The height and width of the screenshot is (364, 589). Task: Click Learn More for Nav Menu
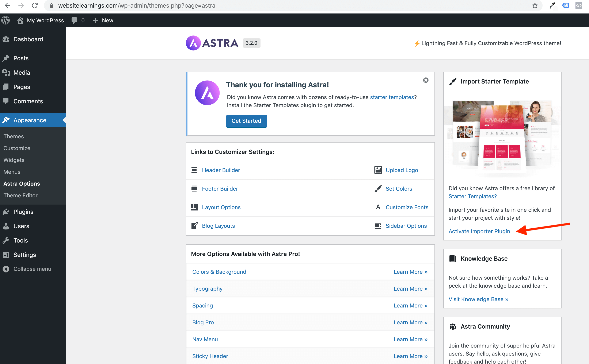[411, 339]
